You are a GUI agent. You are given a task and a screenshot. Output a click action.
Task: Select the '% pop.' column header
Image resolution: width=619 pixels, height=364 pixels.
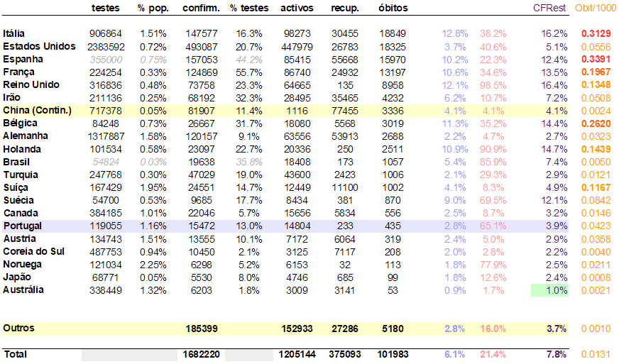tap(153, 9)
